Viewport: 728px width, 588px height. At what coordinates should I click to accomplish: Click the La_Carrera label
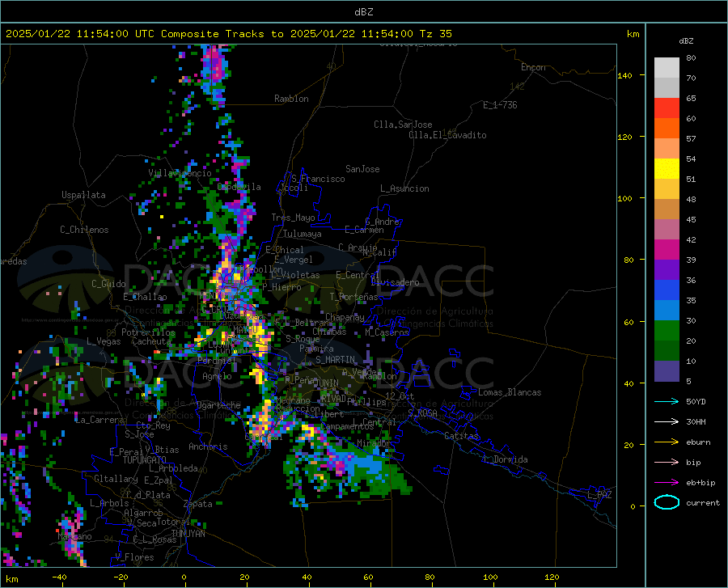click(99, 420)
